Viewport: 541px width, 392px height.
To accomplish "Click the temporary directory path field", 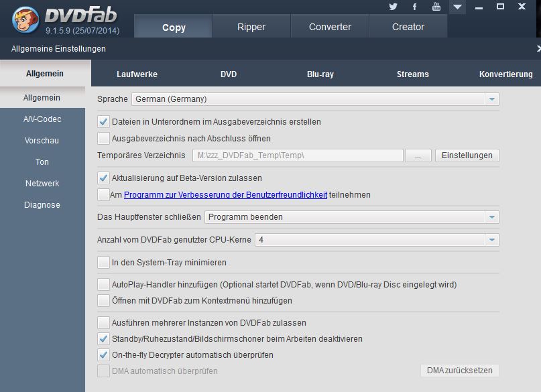I will click(298, 155).
